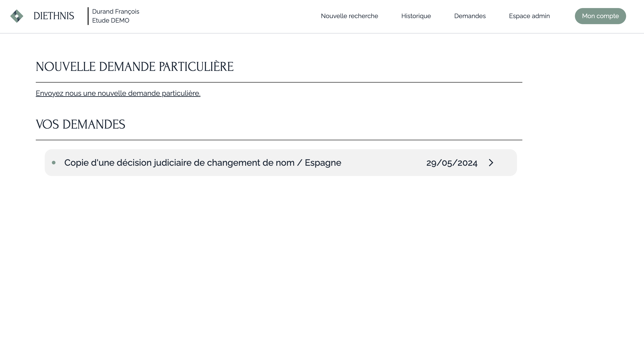Click the 29/05/2024 request date
This screenshot has height=363, width=644.
[452, 163]
